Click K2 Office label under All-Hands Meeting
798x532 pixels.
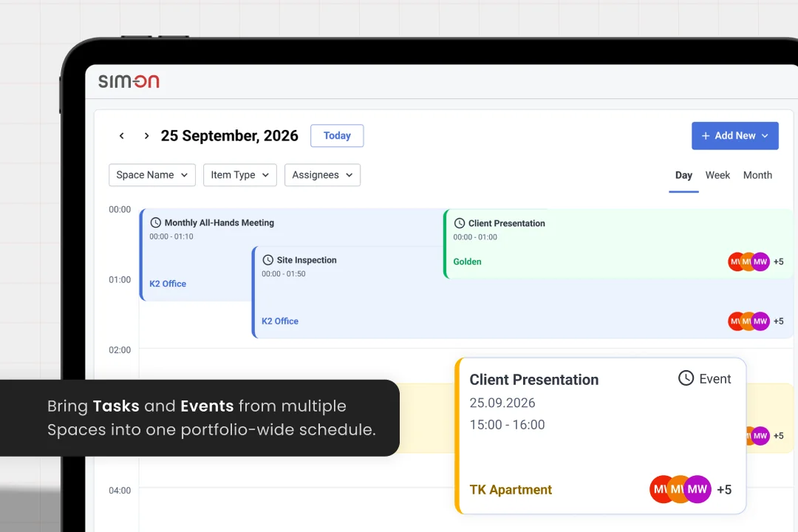pos(168,284)
